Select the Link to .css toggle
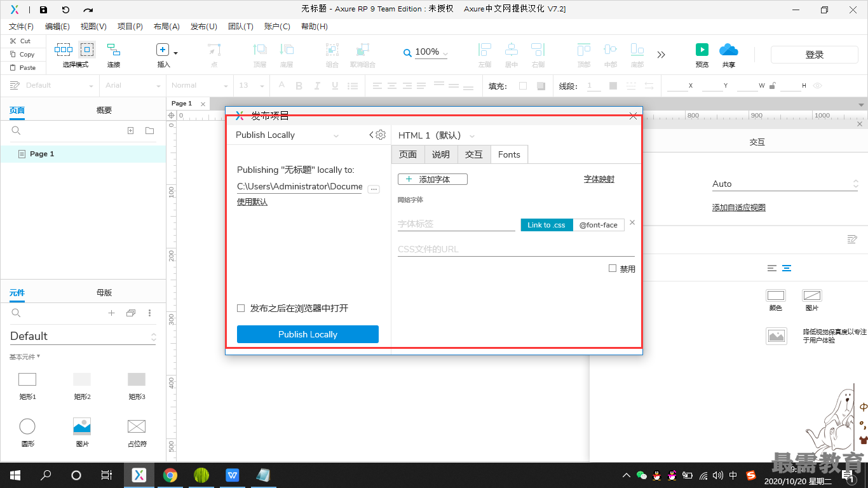Viewport: 868px width, 488px height. coord(546,225)
